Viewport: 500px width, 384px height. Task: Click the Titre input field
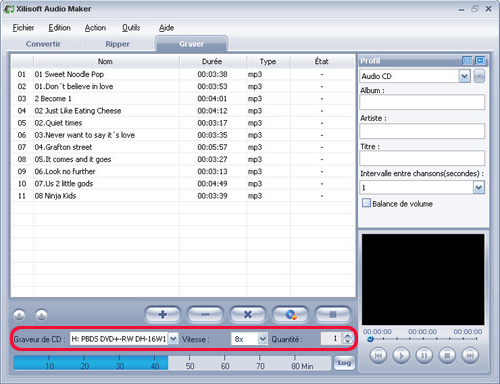point(422,158)
